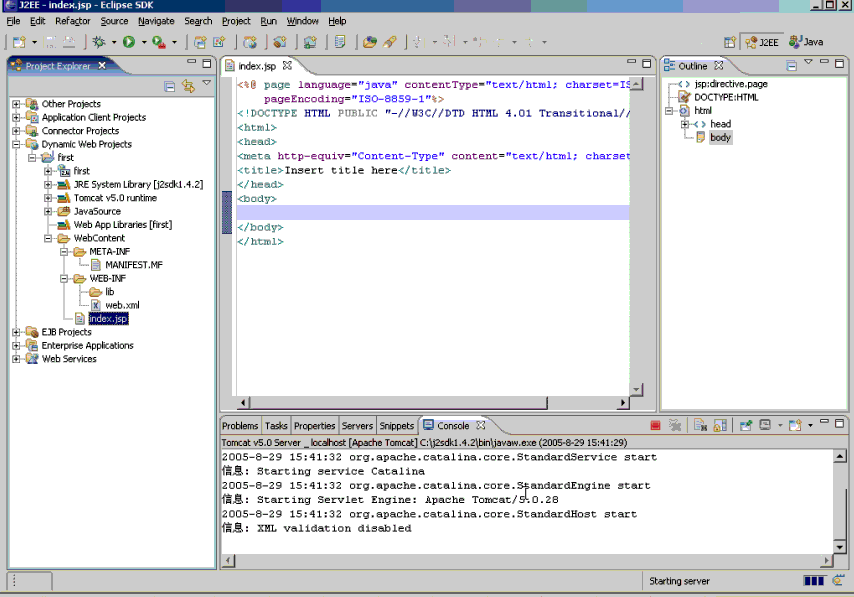The image size is (854, 597).
Task: Click the New wizard toolbar icon
Action: 19,42
